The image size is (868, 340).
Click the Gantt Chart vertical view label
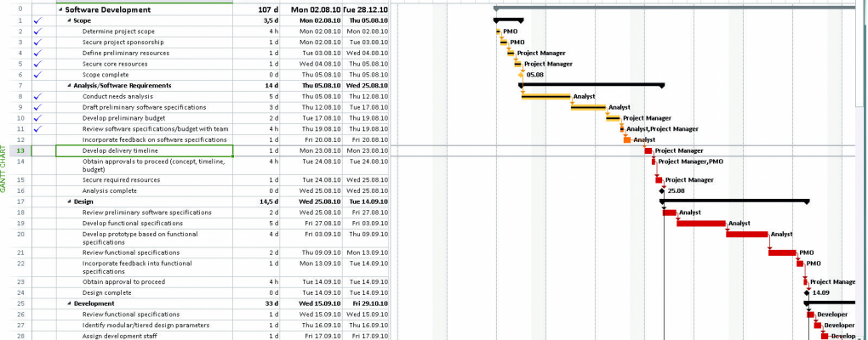coord(4,171)
